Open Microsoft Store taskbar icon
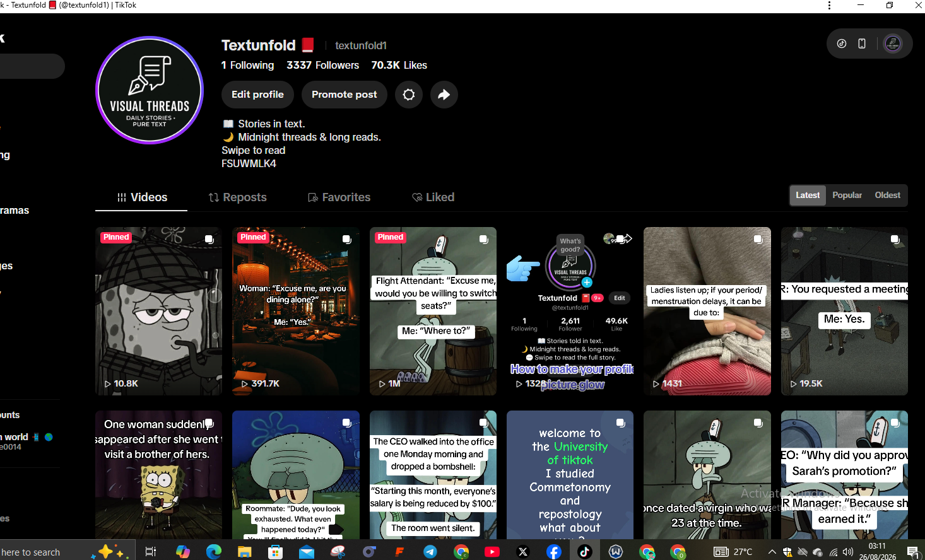This screenshot has height=560, width=925. (276, 552)
